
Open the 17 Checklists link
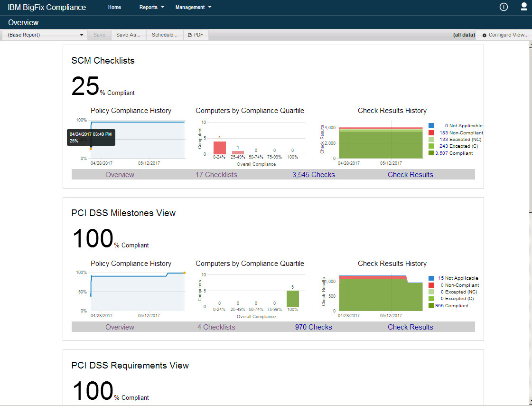(216, 174)
